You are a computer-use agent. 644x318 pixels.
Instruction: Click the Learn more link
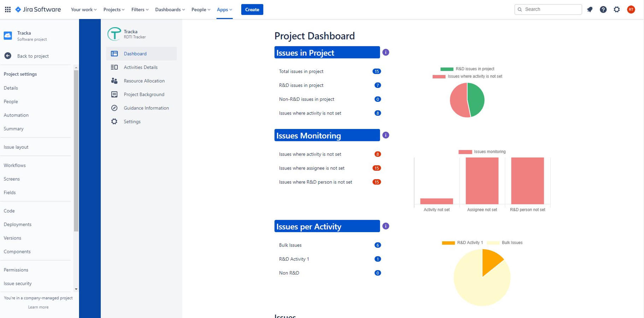[38, 307]
